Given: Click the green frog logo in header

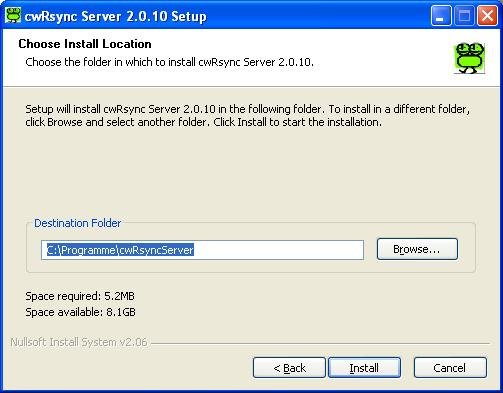Looking at the screenshot, I should [469, 58].
